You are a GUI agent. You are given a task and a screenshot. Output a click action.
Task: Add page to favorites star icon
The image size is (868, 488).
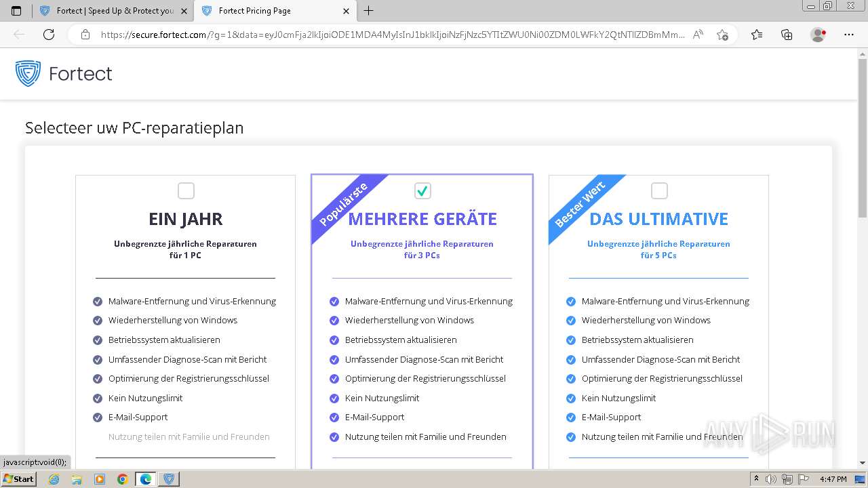click(722, 35)
